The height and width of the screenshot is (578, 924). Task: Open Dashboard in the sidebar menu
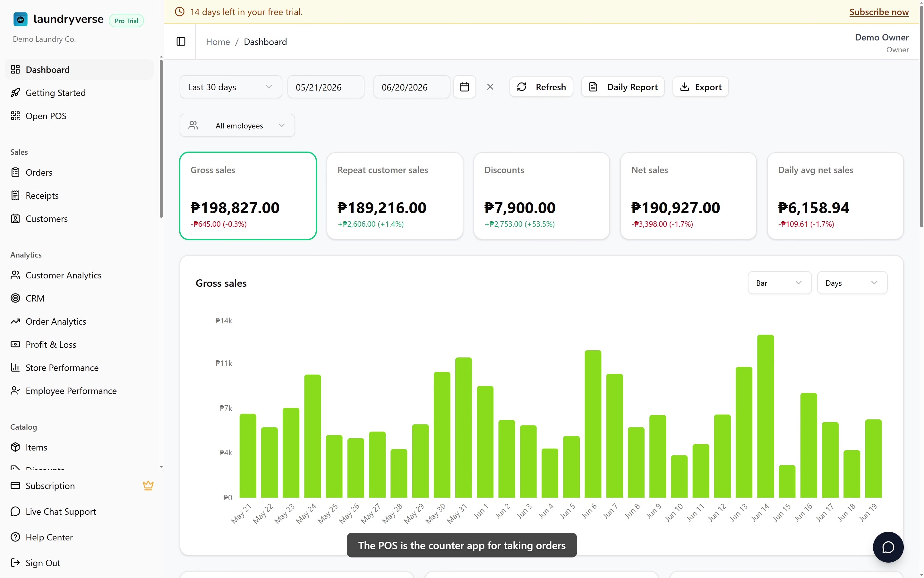click(x=80, y=70)
